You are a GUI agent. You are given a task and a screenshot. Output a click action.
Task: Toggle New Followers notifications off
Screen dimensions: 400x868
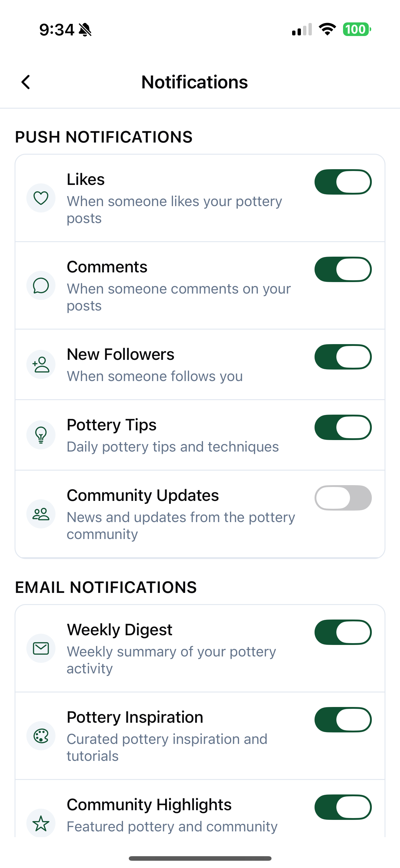click(343, 357)
